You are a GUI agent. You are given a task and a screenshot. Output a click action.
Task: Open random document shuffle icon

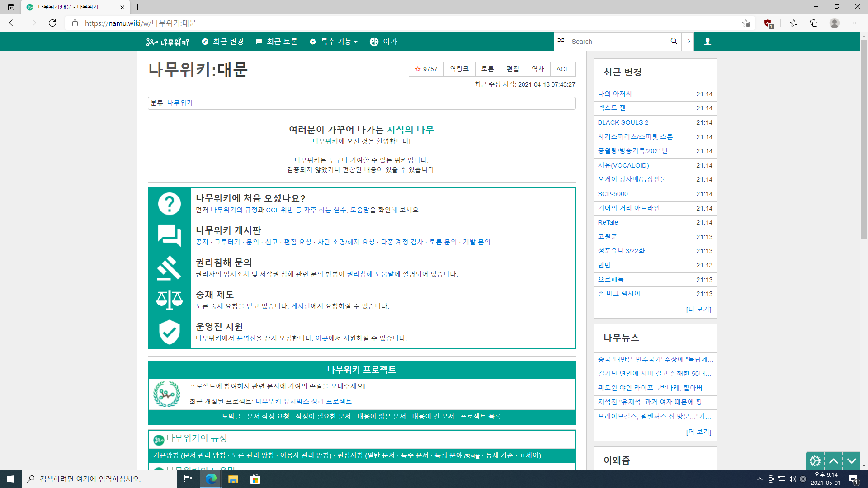click(x=561, y=41)
